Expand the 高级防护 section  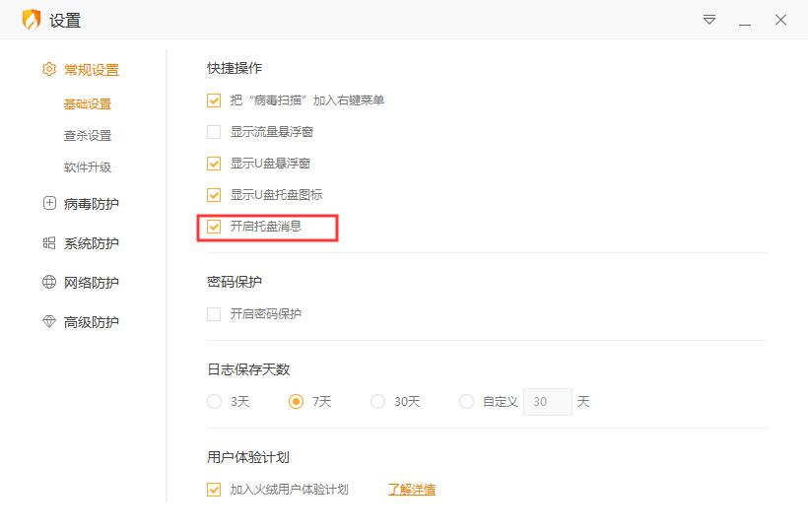pos(91,322)
